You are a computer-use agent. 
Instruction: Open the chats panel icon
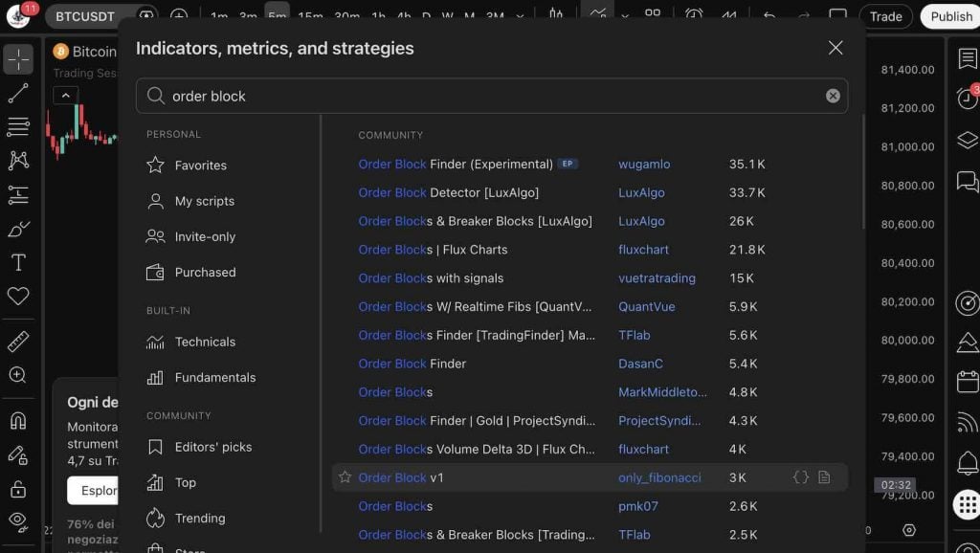[967, 181]
